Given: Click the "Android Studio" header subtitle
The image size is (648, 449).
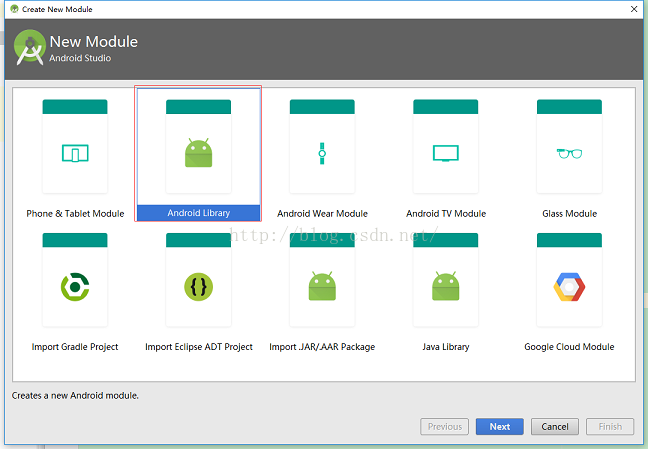Looking at the screenshot, I should point(80,58).
